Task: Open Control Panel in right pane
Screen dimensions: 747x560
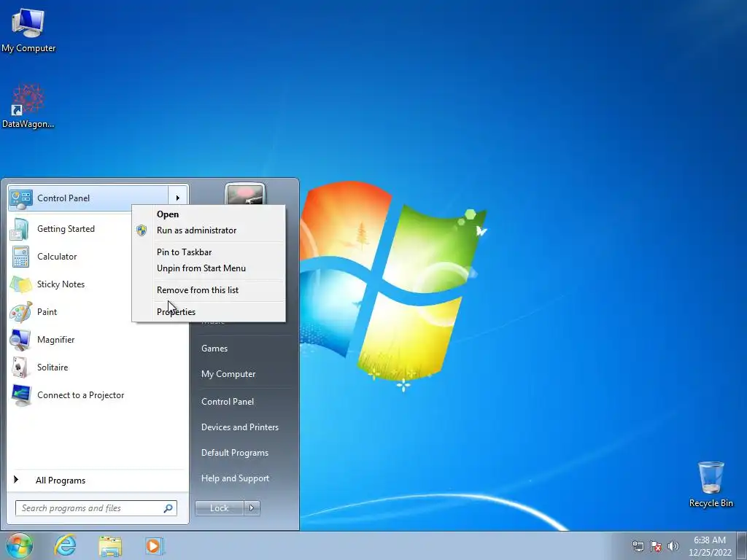Action: click(228, 402)
